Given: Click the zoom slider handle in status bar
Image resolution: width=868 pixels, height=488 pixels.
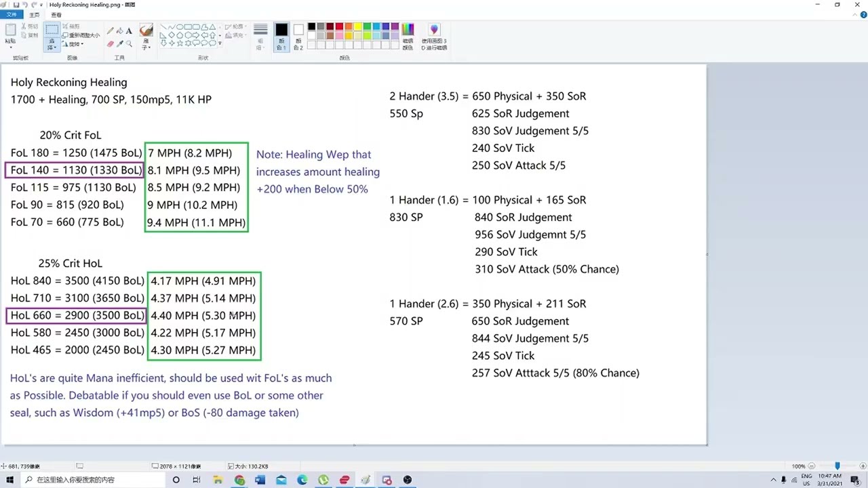Looking at the screenshot, I should click(x=837, y=466).
